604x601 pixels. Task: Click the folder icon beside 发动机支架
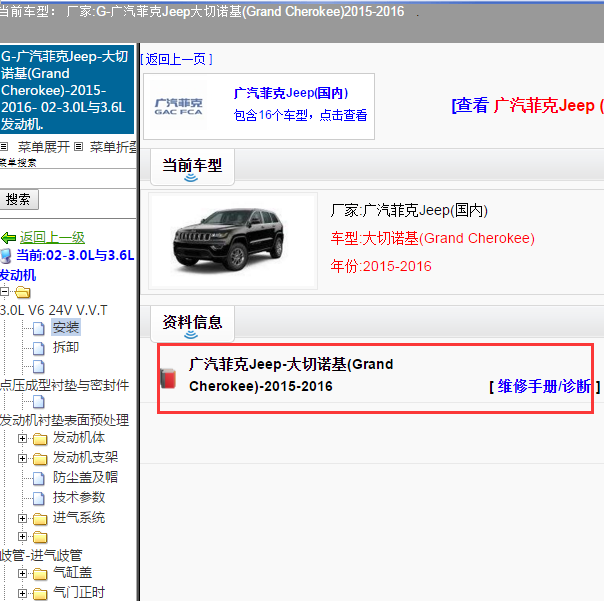pos(40,458)
